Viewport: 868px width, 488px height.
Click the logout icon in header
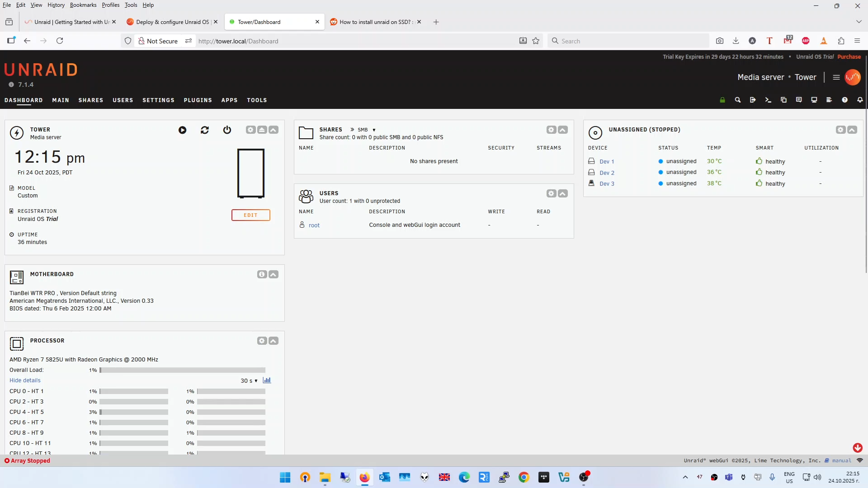point(753,100)
